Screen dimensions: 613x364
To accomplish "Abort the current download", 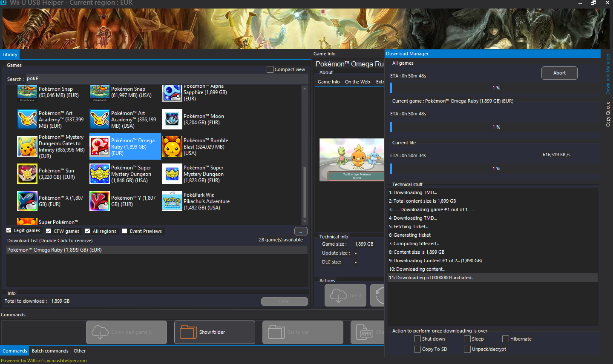I will coord(559,73).
